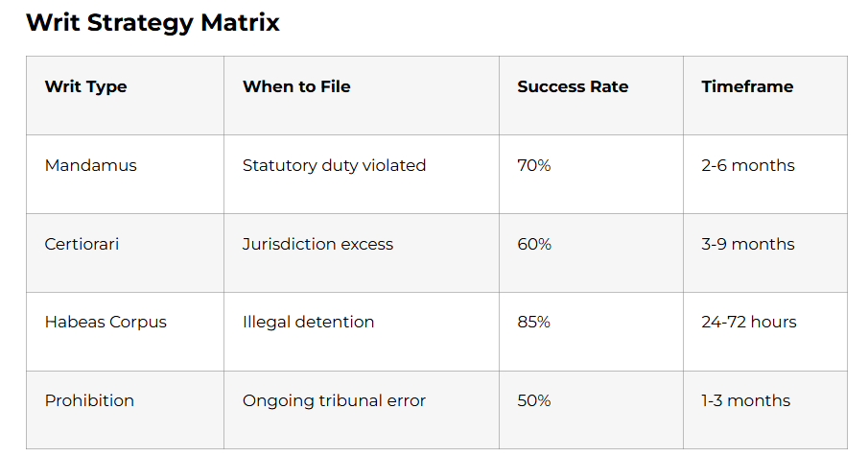
Task: Click the Writ Strategy Matrix heading
Action: click(152, 23)
